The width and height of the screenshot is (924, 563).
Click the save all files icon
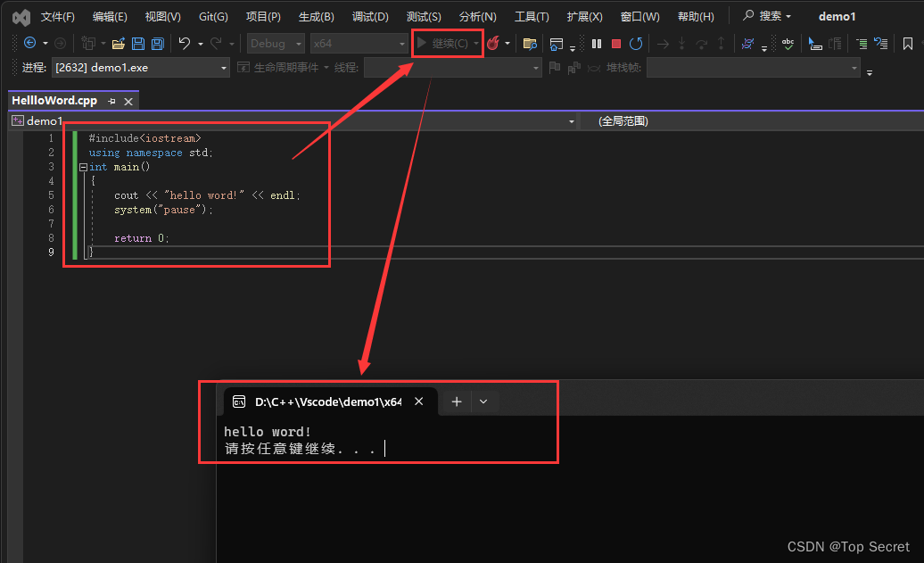(157, 43)
